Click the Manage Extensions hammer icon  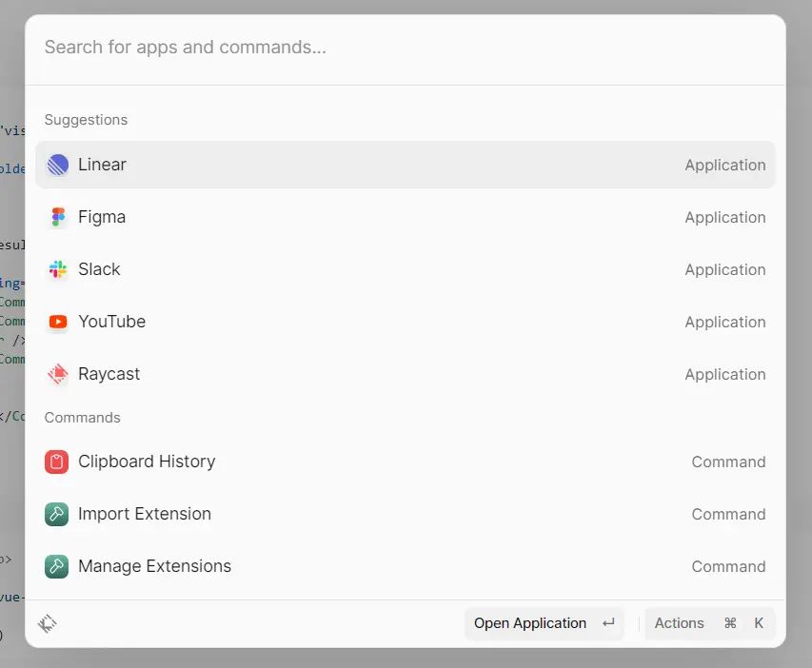57,567
